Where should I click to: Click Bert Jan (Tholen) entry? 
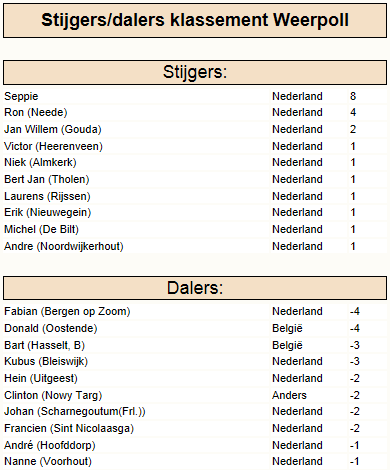(x=47, y=179)
